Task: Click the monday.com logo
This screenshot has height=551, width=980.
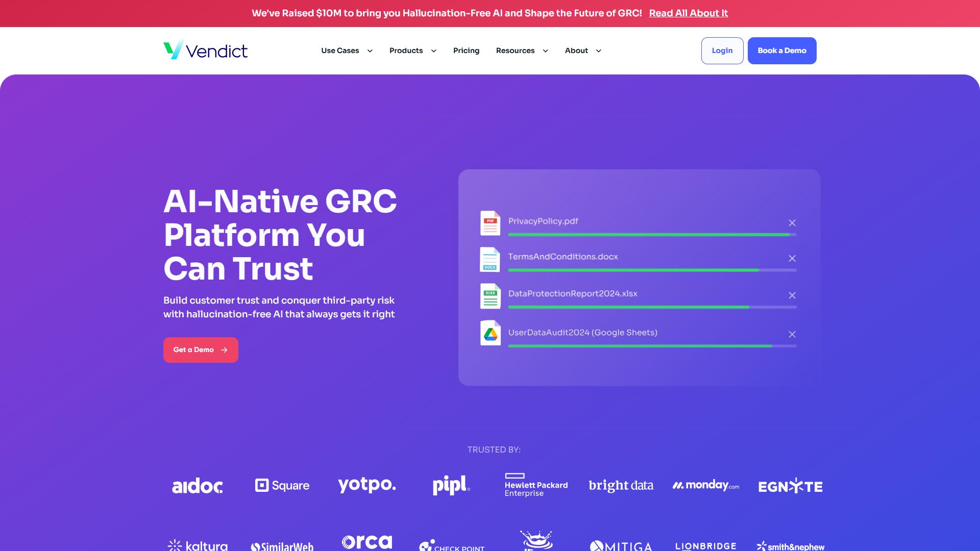Action: (x=706, y=485)
